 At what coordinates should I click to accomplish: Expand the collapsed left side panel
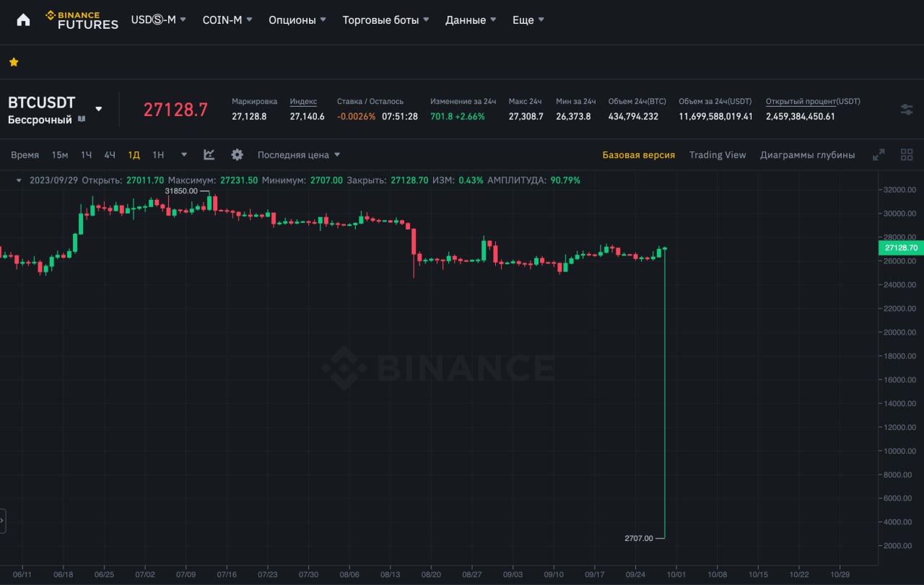tap(3, 520)
